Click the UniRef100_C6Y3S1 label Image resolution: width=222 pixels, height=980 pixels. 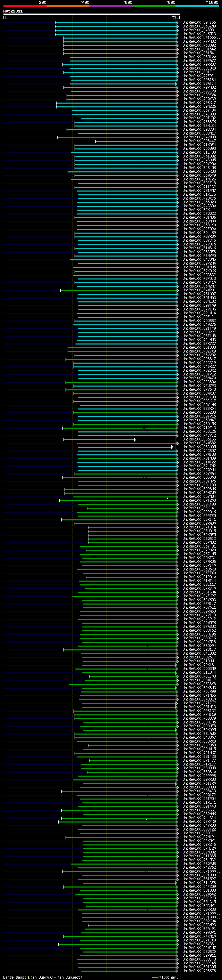(x=199, y=944)
